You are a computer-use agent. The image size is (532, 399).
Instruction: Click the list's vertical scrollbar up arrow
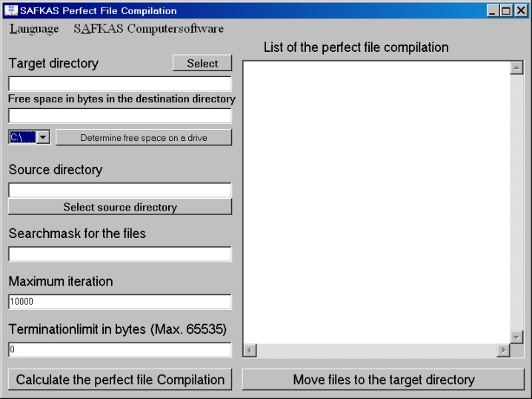(x=517, y=67)
